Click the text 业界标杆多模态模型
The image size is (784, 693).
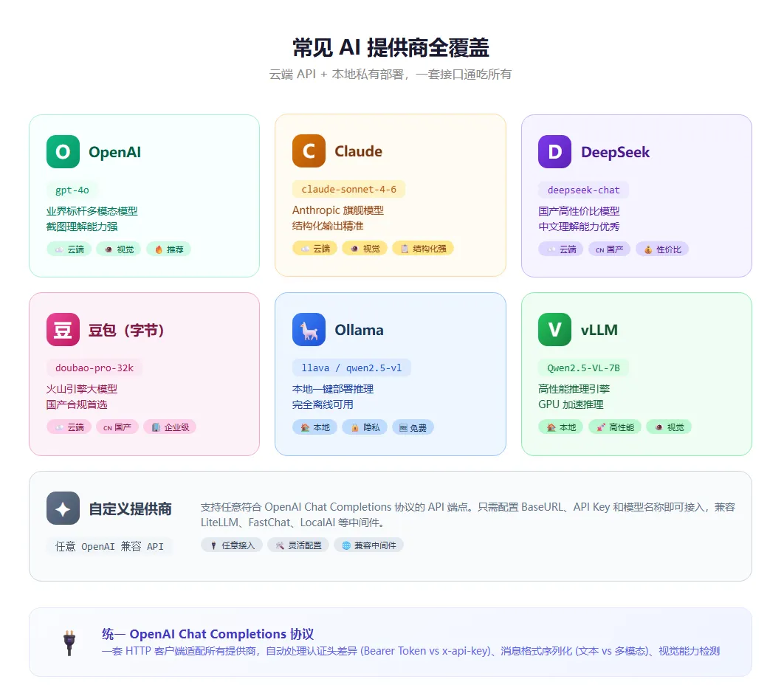(92, 211)
